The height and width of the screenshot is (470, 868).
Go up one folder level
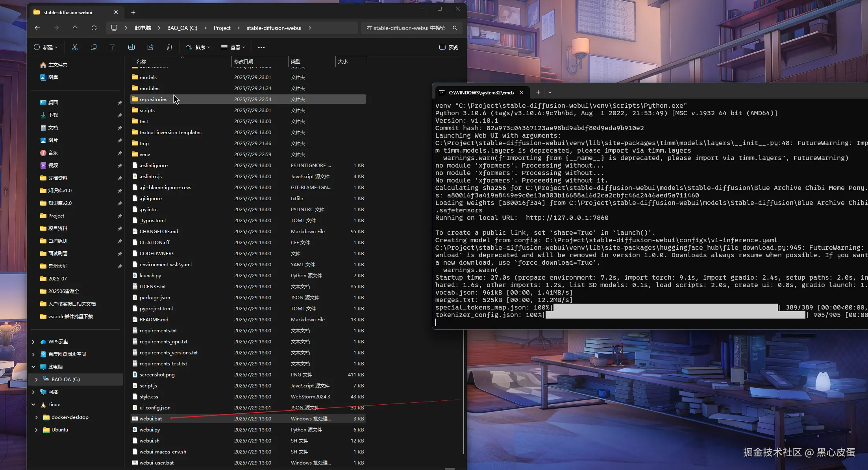75,28
